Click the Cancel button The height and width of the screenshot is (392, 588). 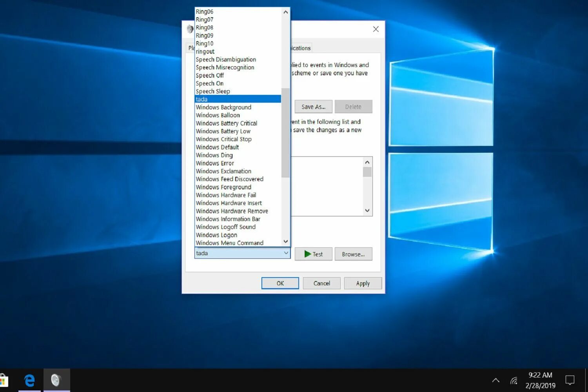321,283
